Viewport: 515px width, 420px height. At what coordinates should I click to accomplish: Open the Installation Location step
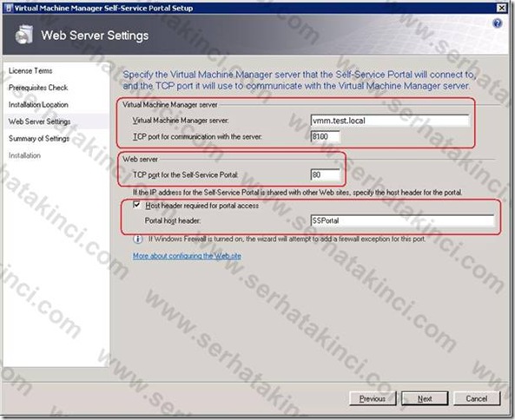[x=38, y=105]
